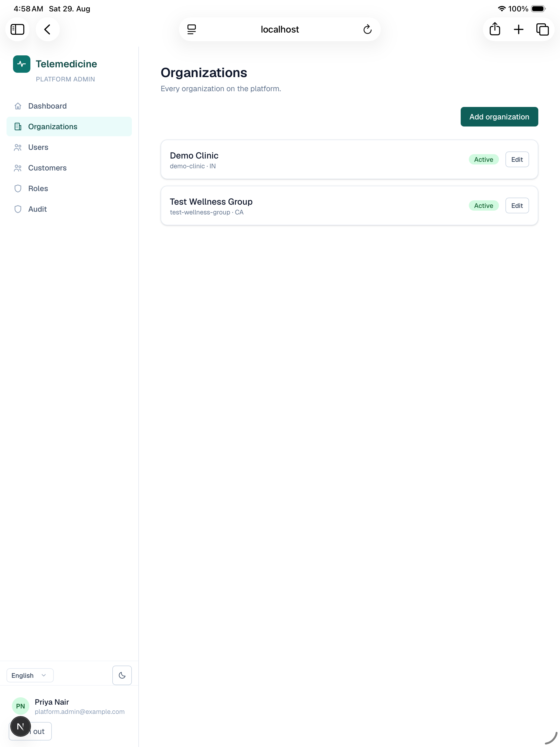The height and width of the screenshot is (747, 560).
Task: Click the Telemedicine pulse logo
Action: click(22, 64)
